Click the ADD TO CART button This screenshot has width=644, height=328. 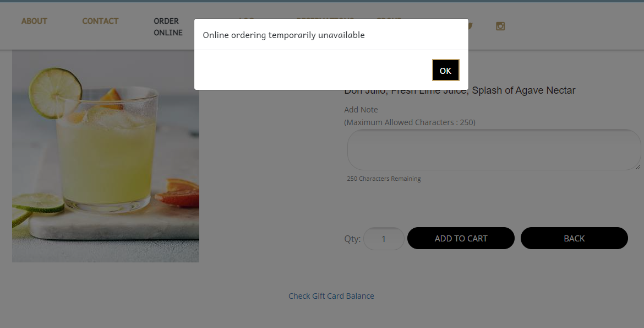pos(461,238)
